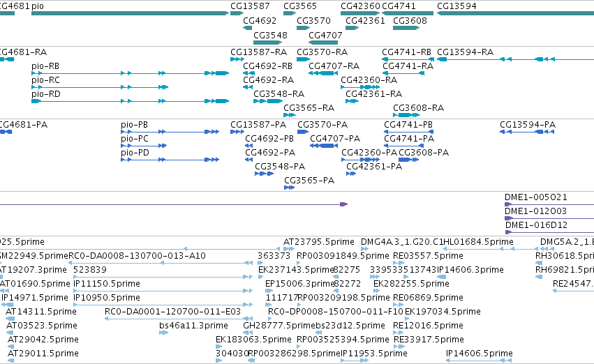The image size is (594, 364).
Task: Select the CG3570-RA transcript
Action: point(304,59)
